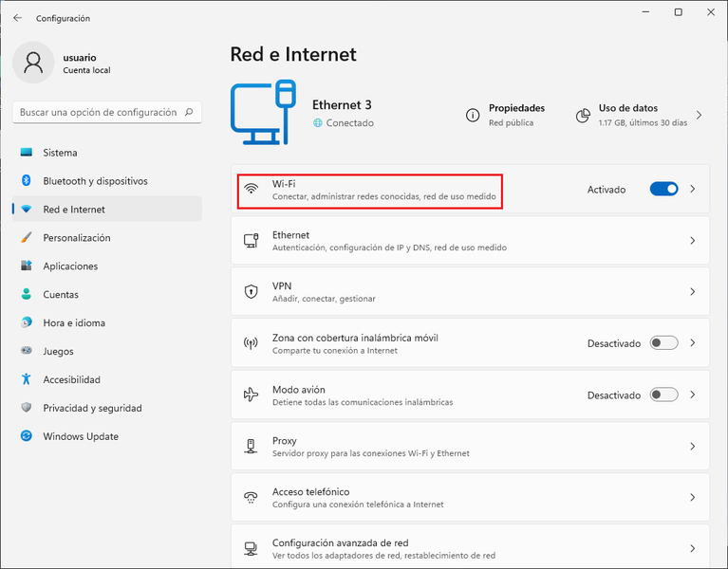This screenshot has width=728, height=569.
Task: Click the Cuentas person icon
Action: [27, 294]
